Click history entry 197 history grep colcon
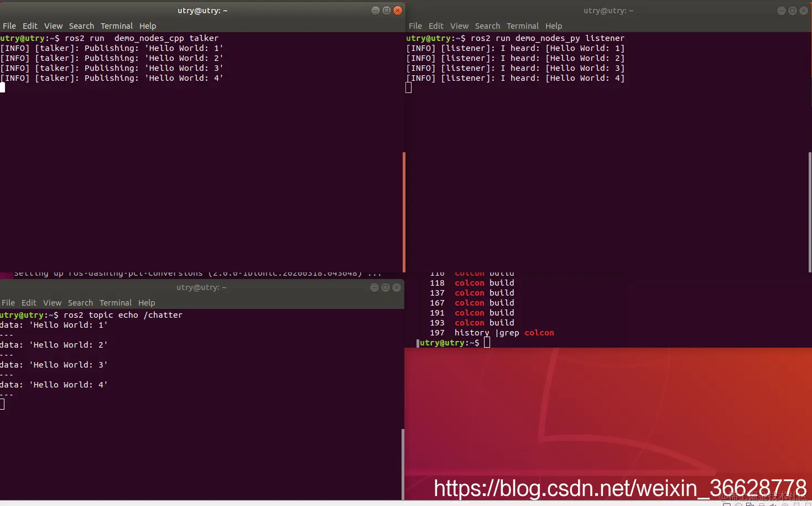 pos(492,333)
